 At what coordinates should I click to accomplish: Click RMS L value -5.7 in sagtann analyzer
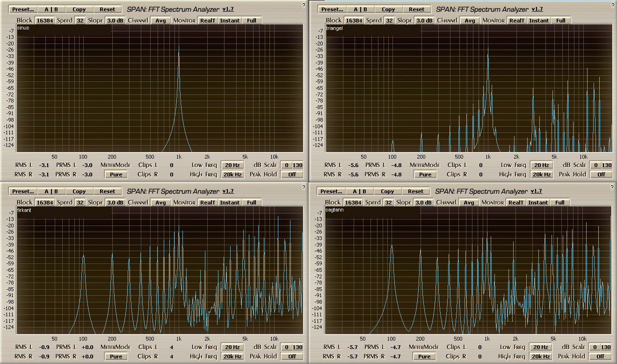point(352,347)
